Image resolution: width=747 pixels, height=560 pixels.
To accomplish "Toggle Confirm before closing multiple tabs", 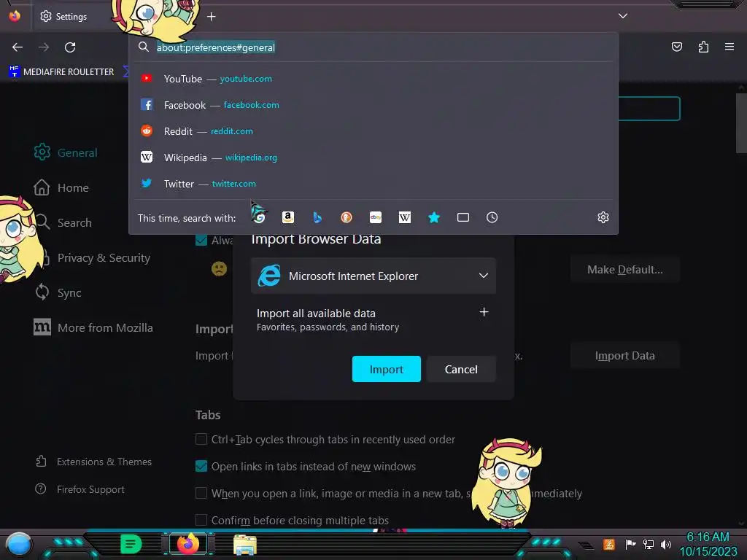I will [x=201, y=520].
